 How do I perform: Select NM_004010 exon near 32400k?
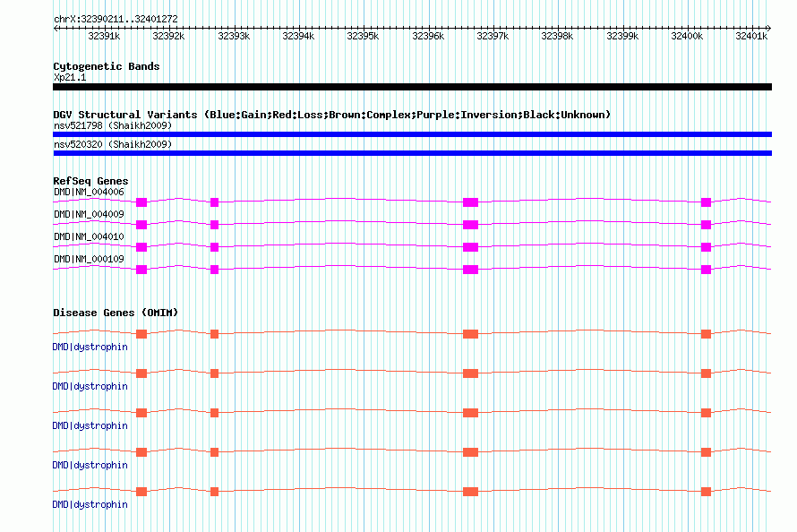point(706,247)
